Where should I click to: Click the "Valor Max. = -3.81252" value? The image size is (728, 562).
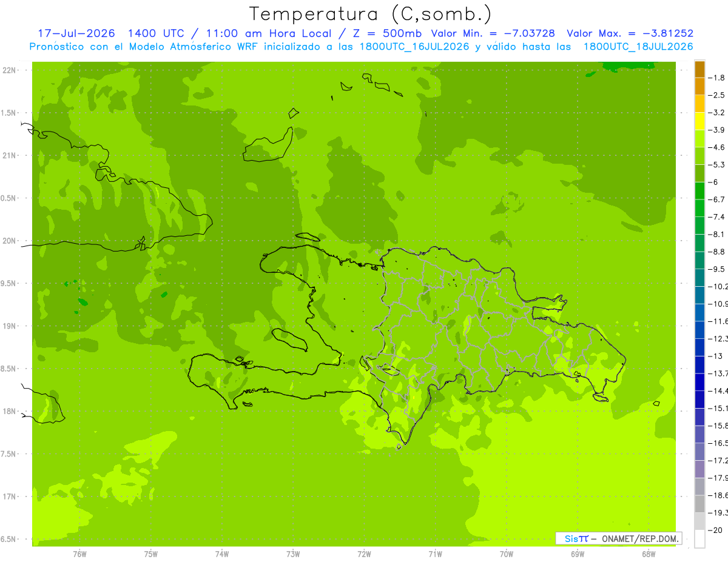click(630, 33)
